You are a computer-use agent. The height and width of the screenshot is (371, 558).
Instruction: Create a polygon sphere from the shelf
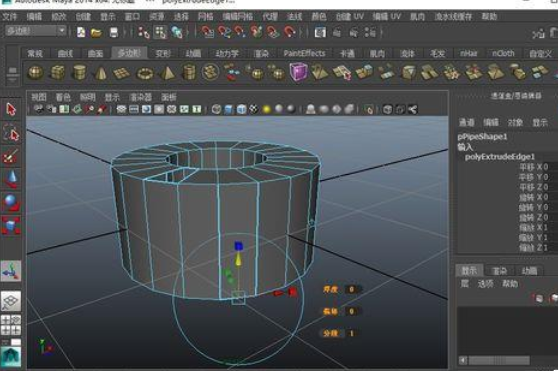[x=35, y=72]
